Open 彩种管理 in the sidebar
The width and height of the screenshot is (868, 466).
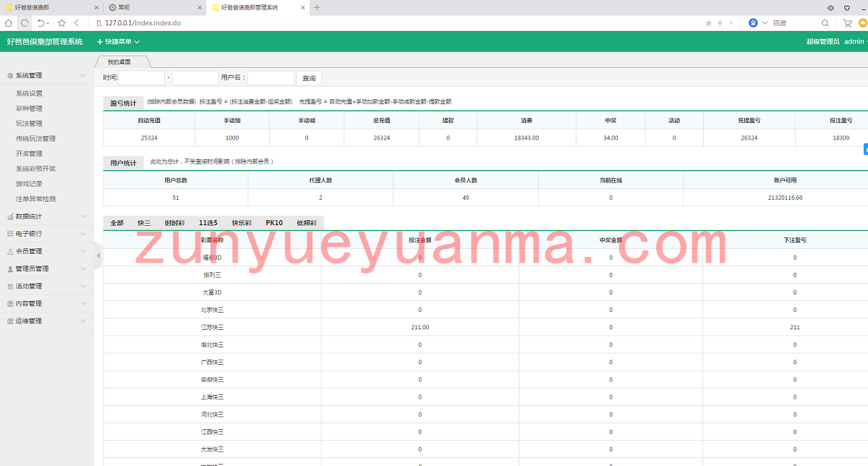[30, 109]
